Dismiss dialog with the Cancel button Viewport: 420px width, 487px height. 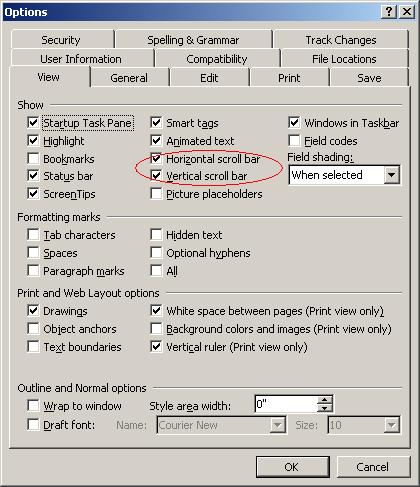click(373, 467)
